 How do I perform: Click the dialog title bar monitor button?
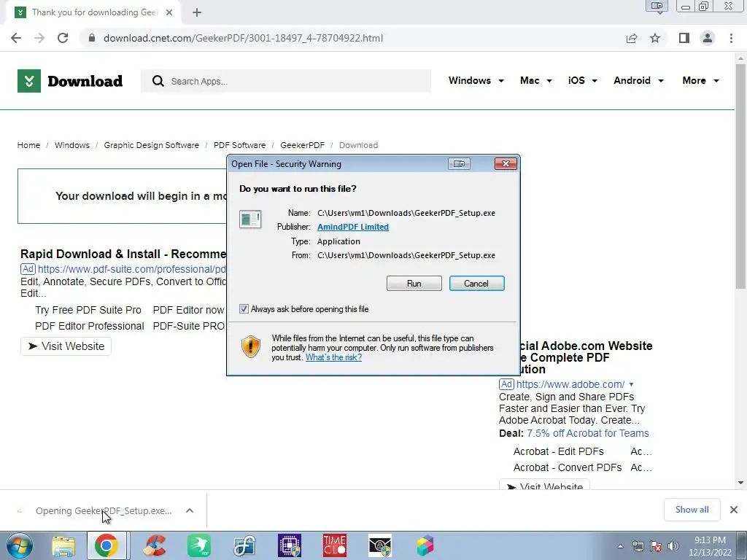(x=460, y=164)
